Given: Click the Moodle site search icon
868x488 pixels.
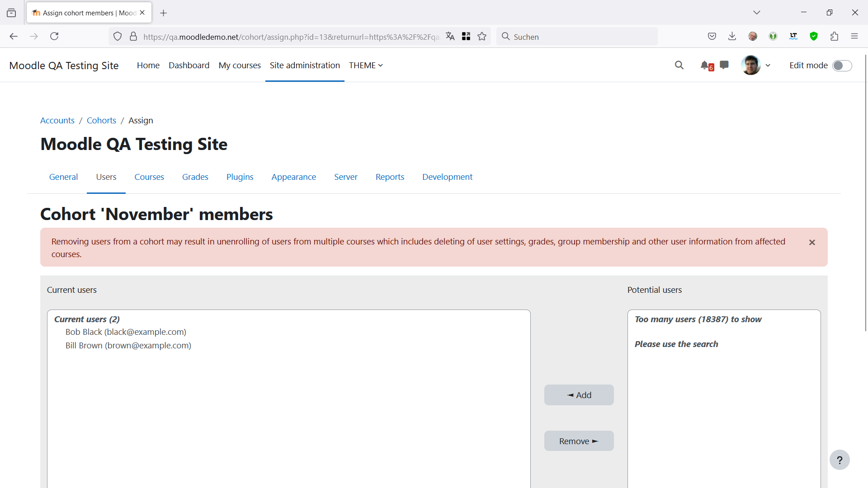Looking at the screenshot, I should point(679,66).
